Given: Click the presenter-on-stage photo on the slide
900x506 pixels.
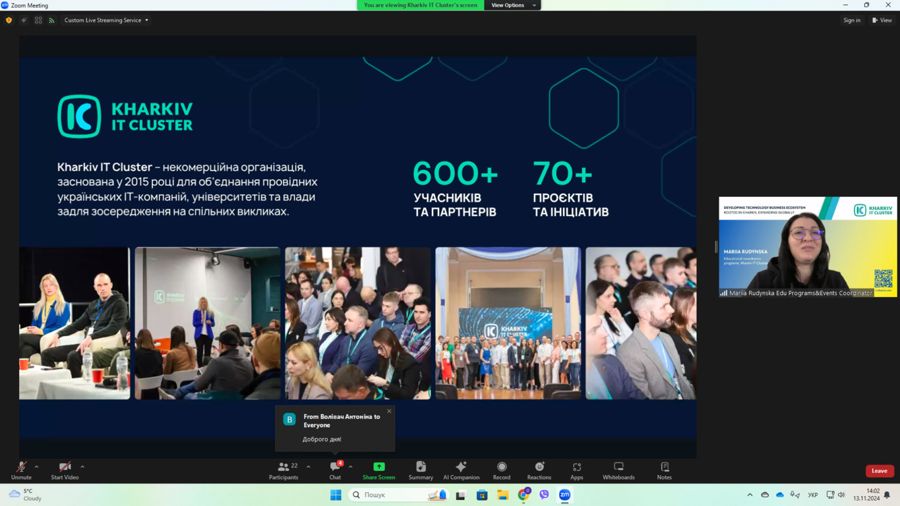Looking at the screenshot, I should [x=208, y=323].
